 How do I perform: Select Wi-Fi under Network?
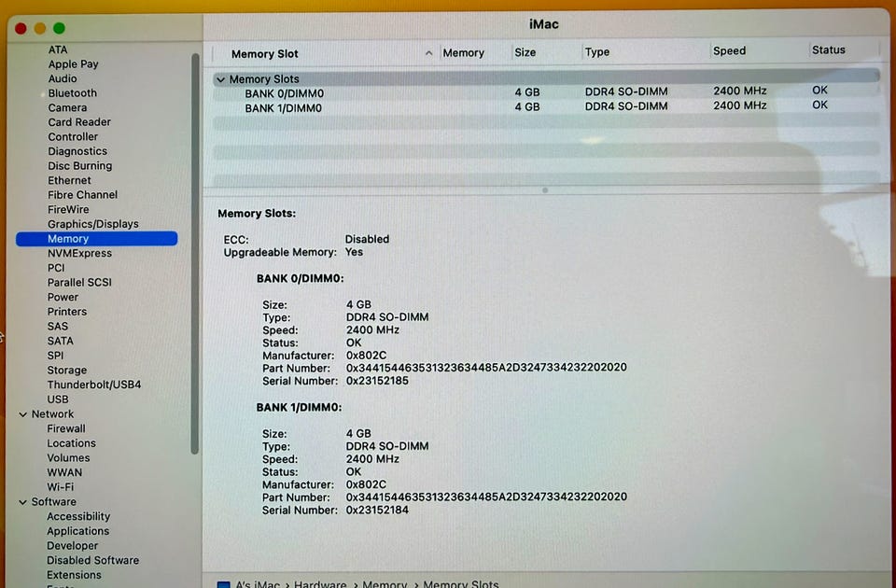click(x=60, y=487)
